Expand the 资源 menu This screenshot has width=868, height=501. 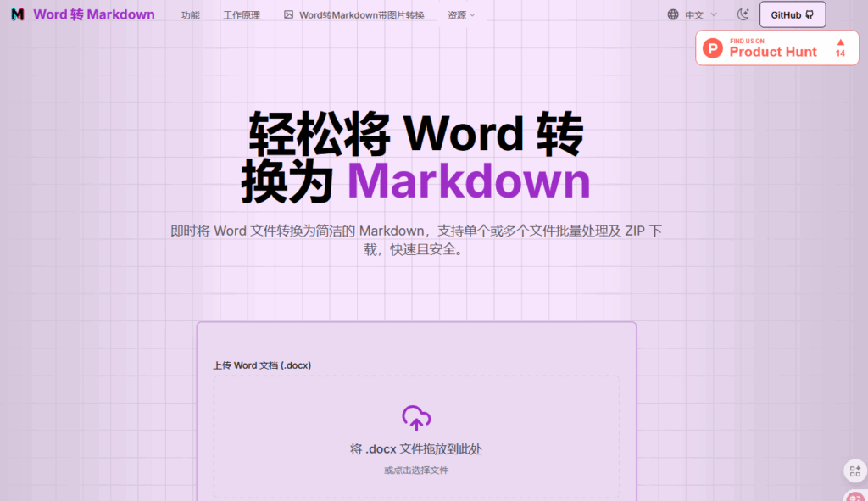point(461,14)
